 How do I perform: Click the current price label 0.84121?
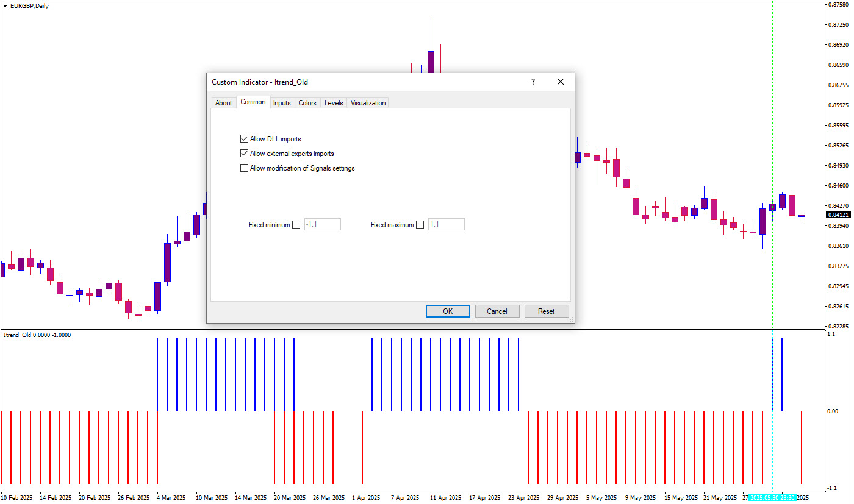tap(838, 215)
